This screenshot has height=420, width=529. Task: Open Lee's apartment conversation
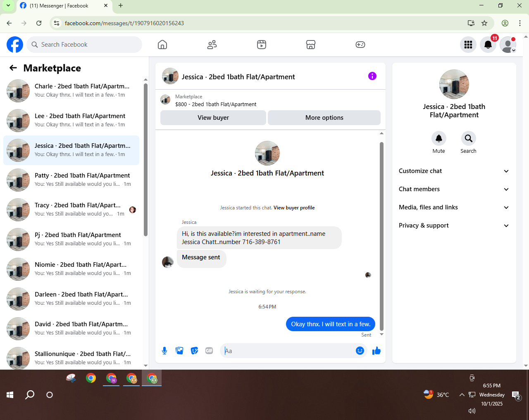coord(71,121)
